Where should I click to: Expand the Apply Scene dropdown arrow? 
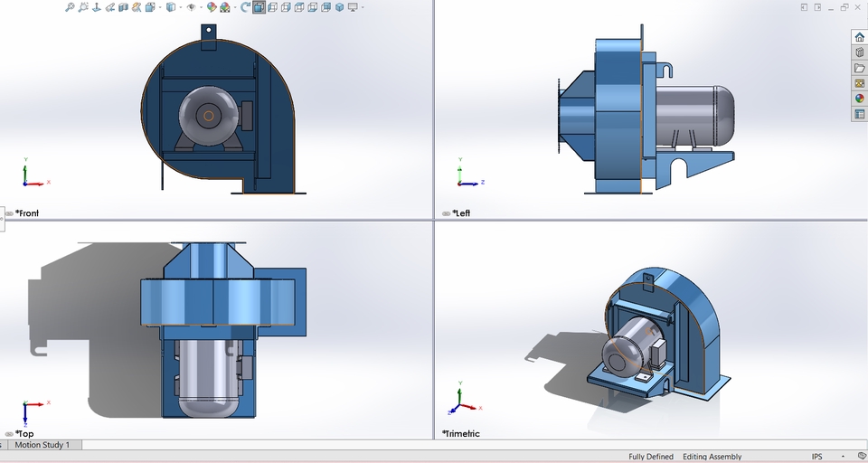(x=235, y=8)
